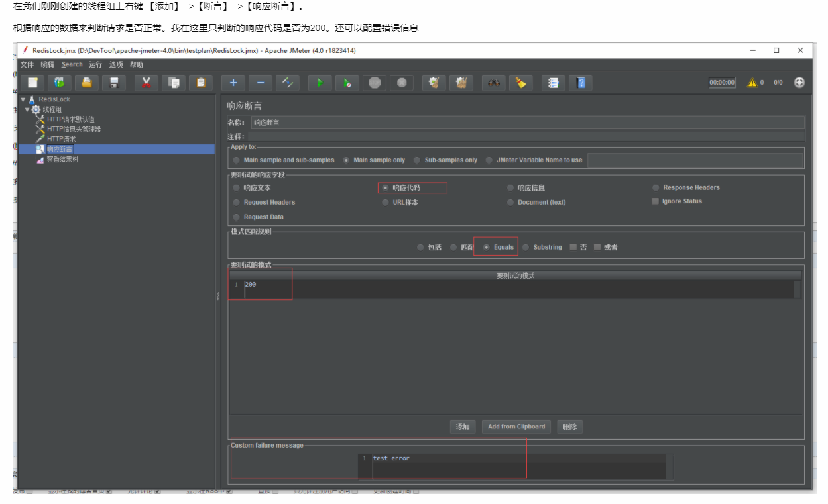Click the 添加 button

[463, 427]
